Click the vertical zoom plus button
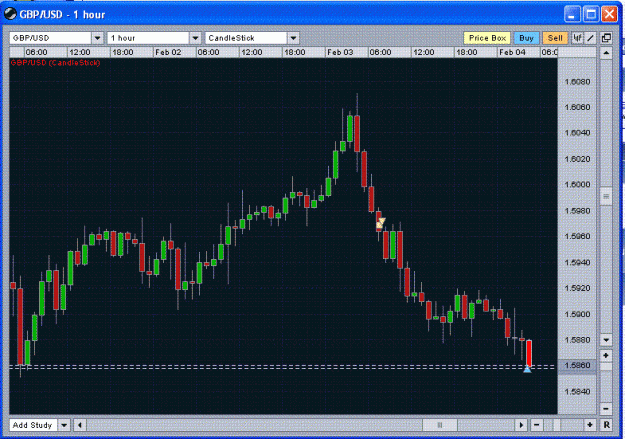625x439 pixels. click(606, 355)
